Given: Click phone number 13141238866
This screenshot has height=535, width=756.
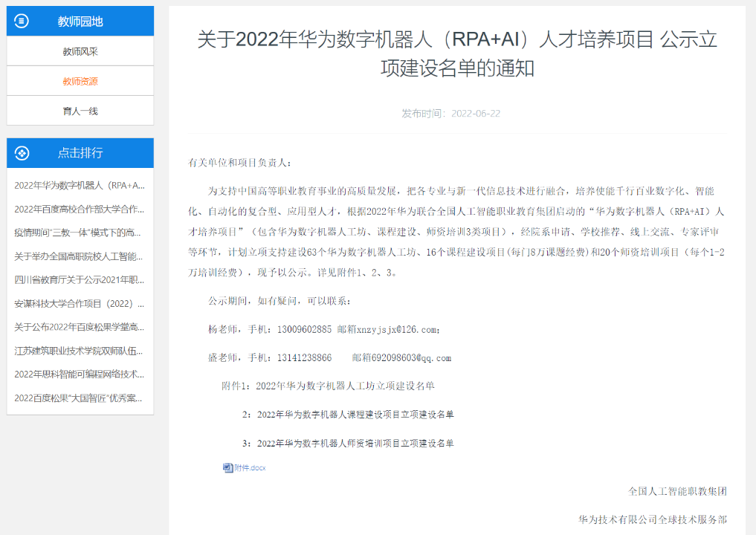Looking at the screenshot, I should click(x=304, y=358).
